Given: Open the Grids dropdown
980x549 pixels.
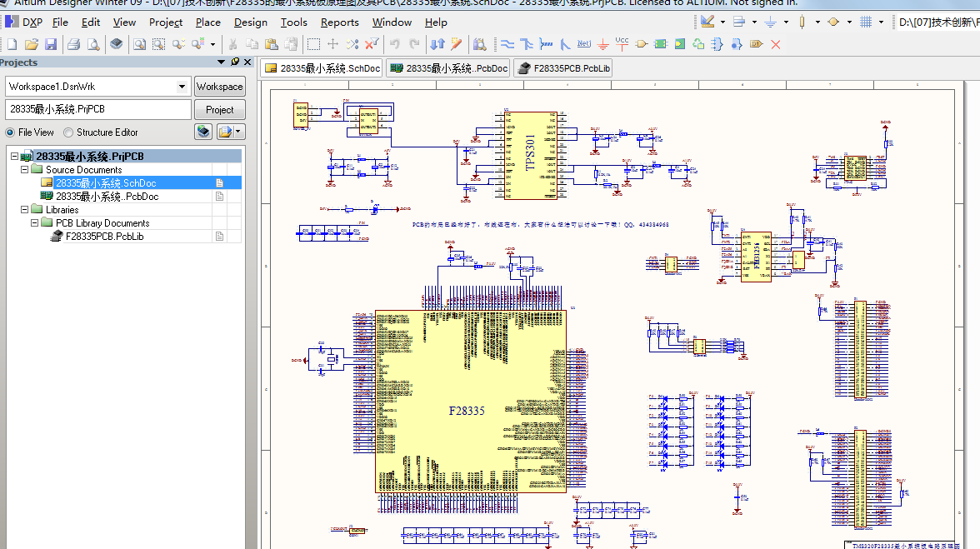Looking at the screenshot, I should (x=882, y=22).
